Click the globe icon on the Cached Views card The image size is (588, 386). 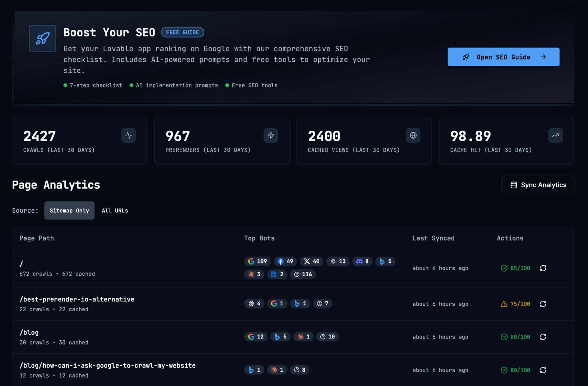[x=413, y=135]
